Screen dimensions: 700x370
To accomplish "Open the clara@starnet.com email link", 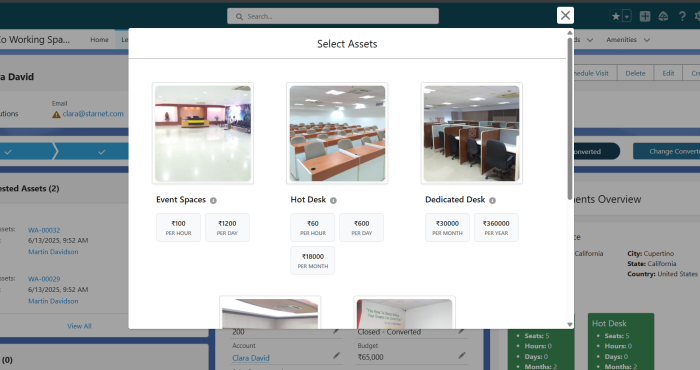I will point(93,114).
